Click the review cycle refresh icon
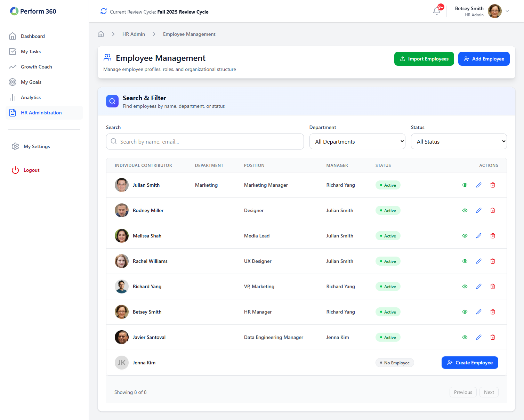Image resolution: width=524 pixels, height=420 pixels. [104, 11]
